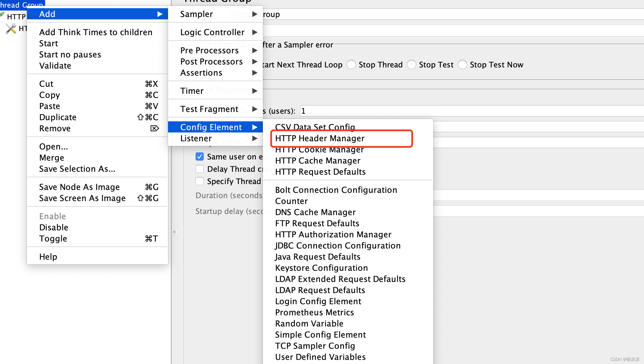Select Stop Thread radio button
Screen dimensions: 644x364
click(351, 64)
